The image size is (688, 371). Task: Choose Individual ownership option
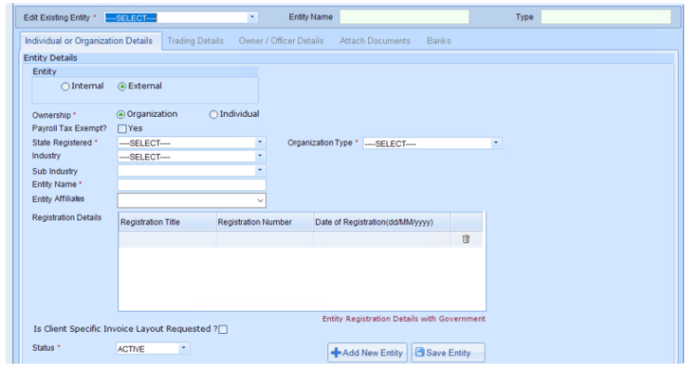tap(213, 114)
